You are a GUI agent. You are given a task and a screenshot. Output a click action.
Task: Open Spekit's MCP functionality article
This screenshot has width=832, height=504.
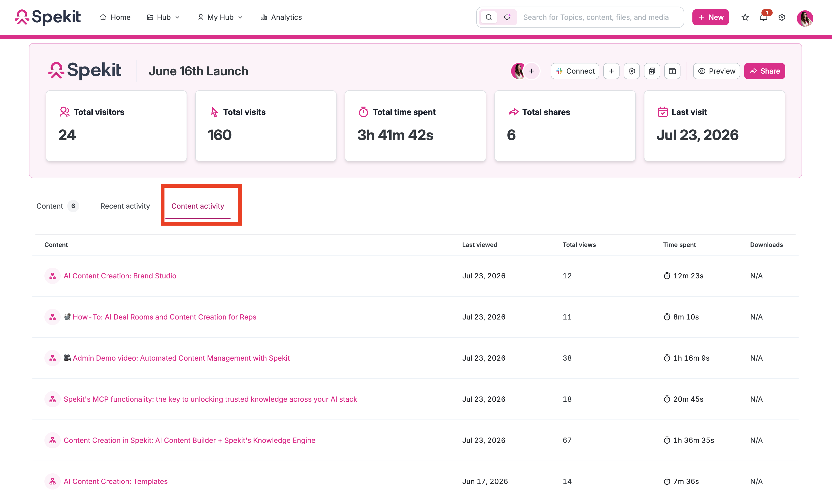(210, 399)
